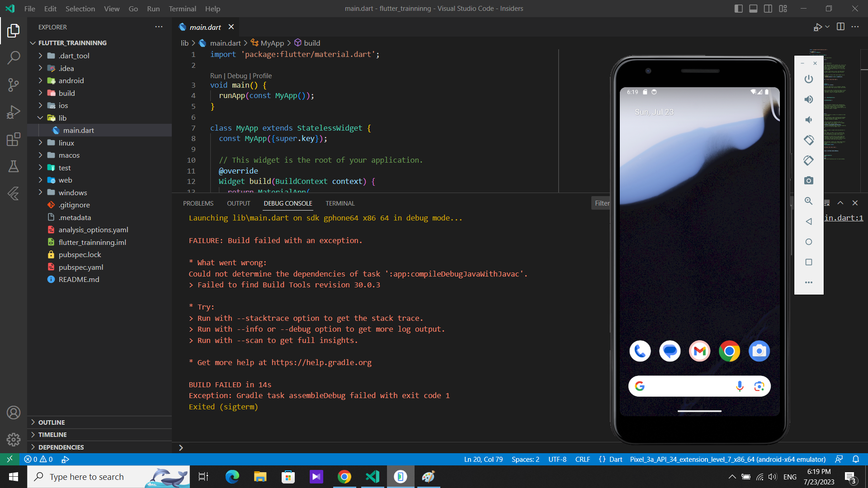The height and width of the screenshot is (488, 868).
Task: Click the emulator screenshot camera icon
Action: click(x=809, y=181)
